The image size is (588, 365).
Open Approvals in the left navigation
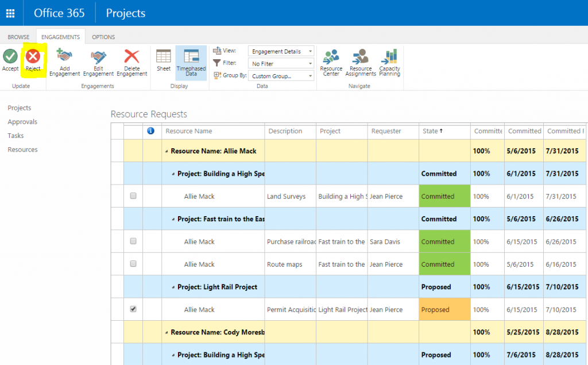point(22,122)
